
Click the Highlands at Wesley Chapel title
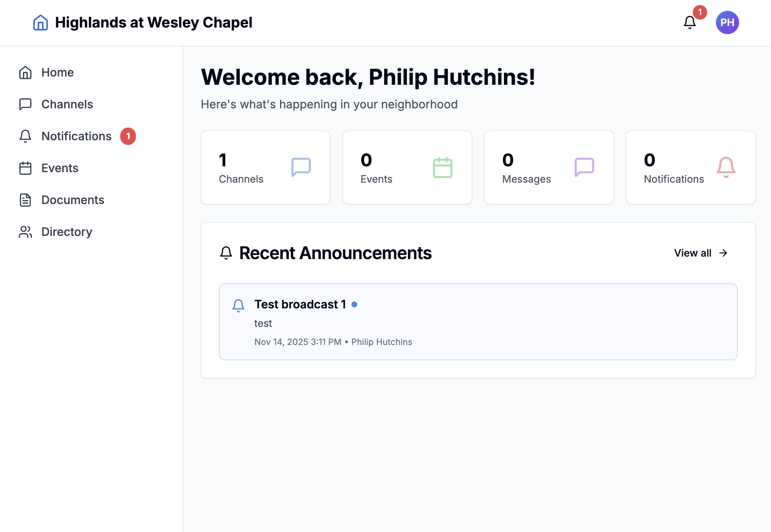(x=154, y=22)
